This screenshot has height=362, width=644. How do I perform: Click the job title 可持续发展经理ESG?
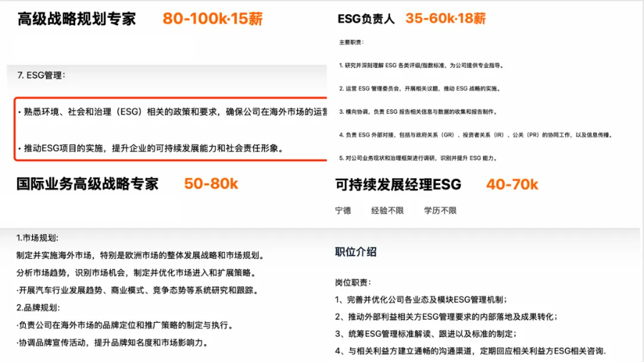coord(398,185)
